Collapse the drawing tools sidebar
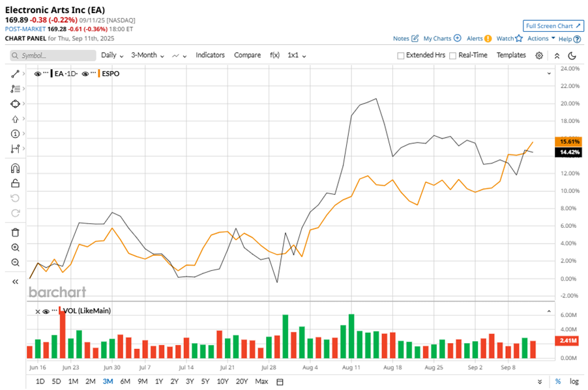Viewport: 588px width, 390px height. pyautogui.click(x=15, y=282)
